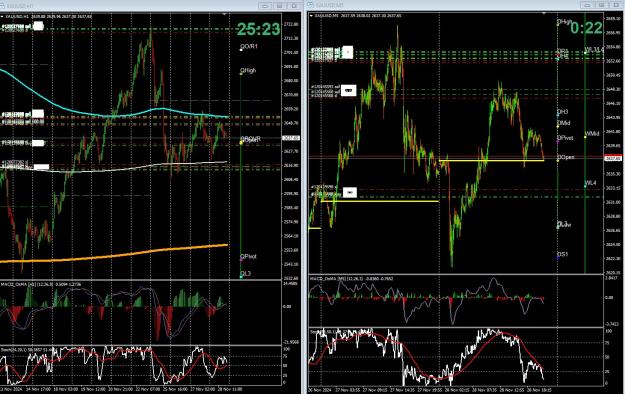Select the M5 chart shift triangle marker
Image resolution: width=625 pixels, height=394 pixels.
544,14
